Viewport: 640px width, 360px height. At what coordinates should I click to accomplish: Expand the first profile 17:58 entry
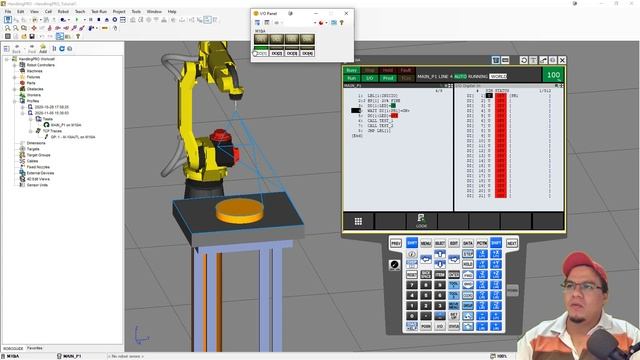tap(23, 107)
